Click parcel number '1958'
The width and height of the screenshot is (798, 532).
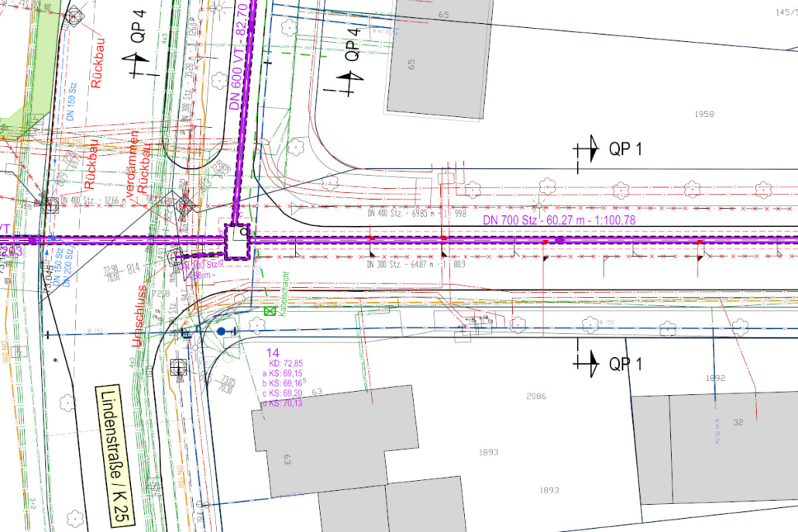tap(703, 114)
